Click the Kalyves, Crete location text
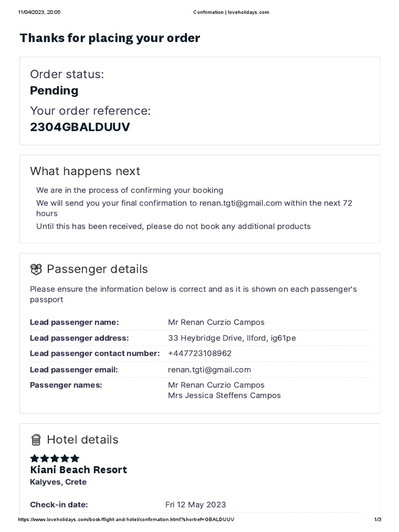The width and height of the screenshot is (399, 532). [x=58, y=482]
